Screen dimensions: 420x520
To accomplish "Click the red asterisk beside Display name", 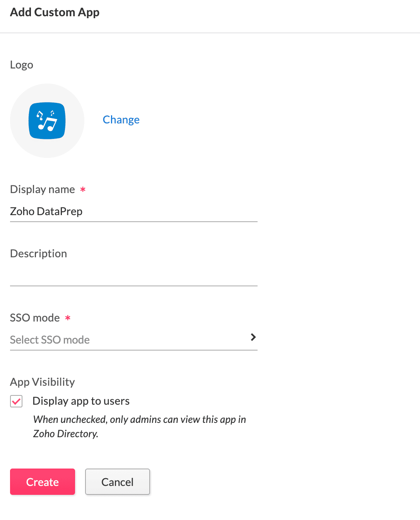I will pyautogui.click(x=83, y=190).
